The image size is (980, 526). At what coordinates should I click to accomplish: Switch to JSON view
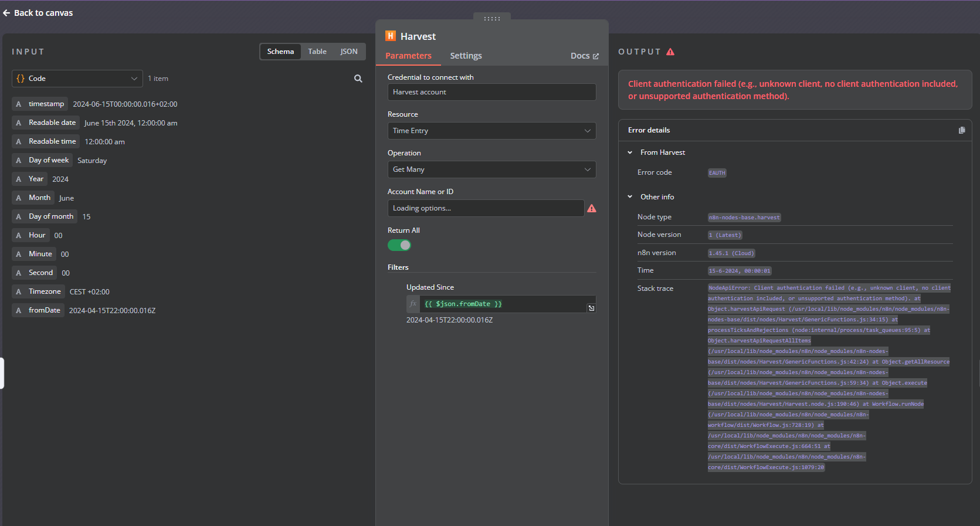click(349, 52)
